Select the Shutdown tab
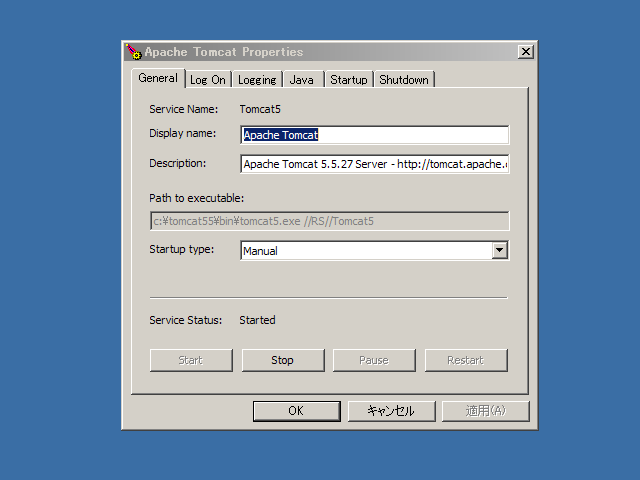The width and height of the screenshot is (640, 480). (404, 80)
